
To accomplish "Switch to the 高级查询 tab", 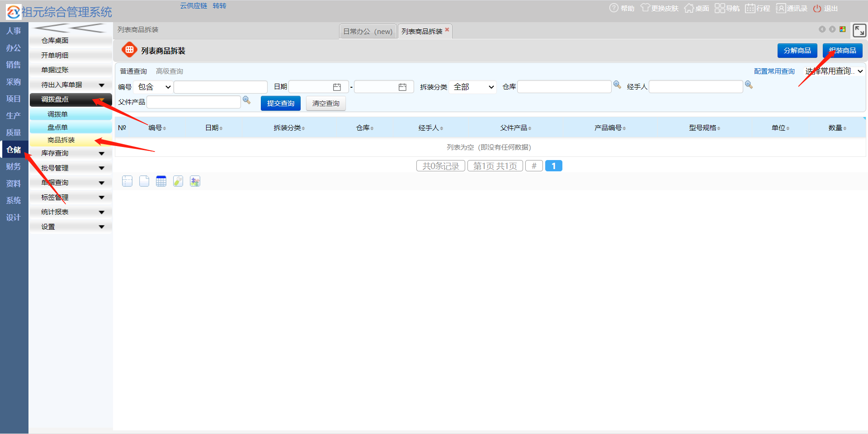I will click(170, 71).
